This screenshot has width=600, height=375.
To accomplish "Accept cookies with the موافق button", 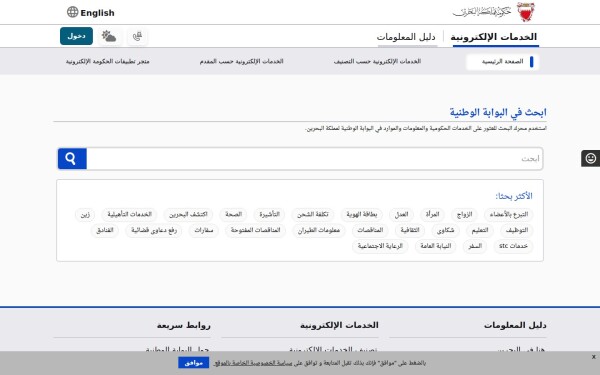I will [194, 363].
